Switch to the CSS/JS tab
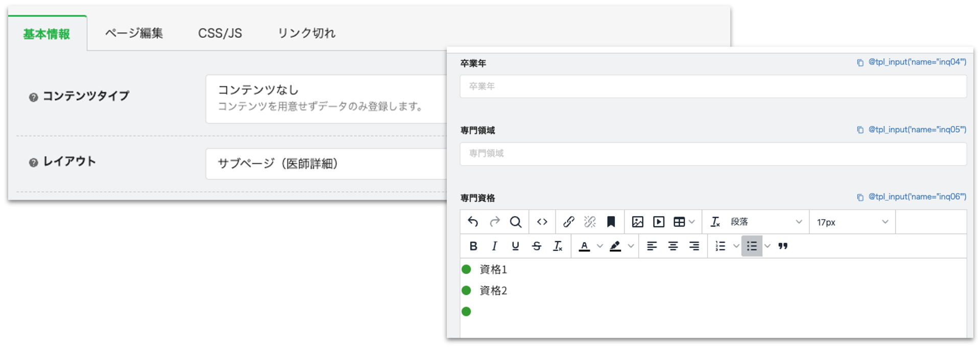 pyautogui.click(x=220, y=33)
